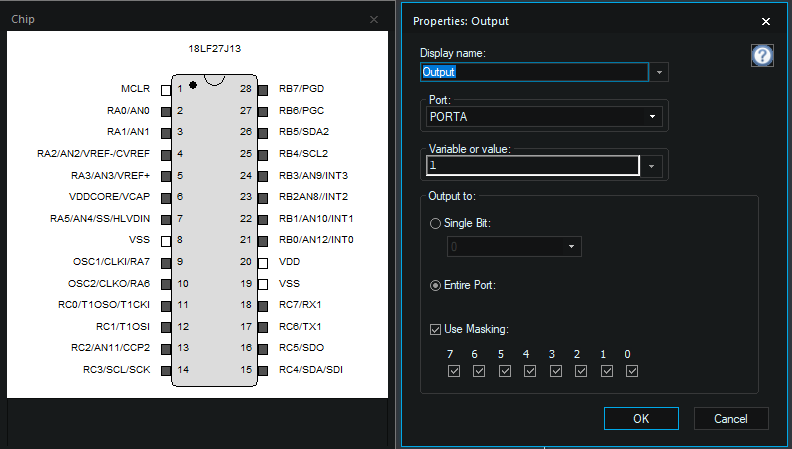792x449 pixels.
Task: Uncheck mask bit 4 checkbox
Action: coord(530,371)
